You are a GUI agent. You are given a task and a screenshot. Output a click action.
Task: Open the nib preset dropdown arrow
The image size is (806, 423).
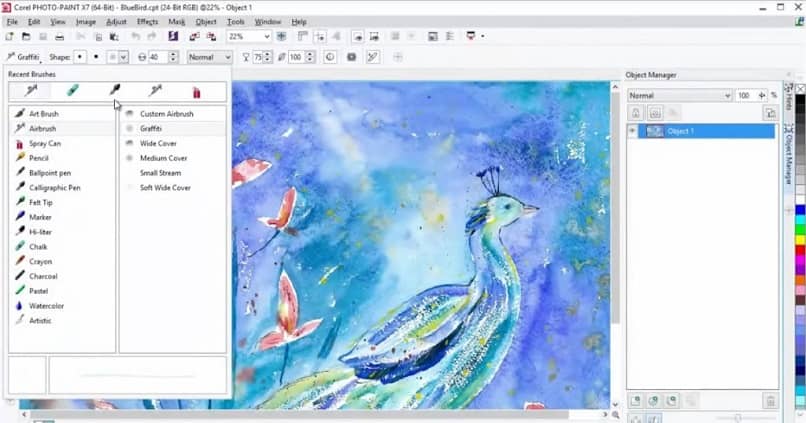tap(123, 58)
